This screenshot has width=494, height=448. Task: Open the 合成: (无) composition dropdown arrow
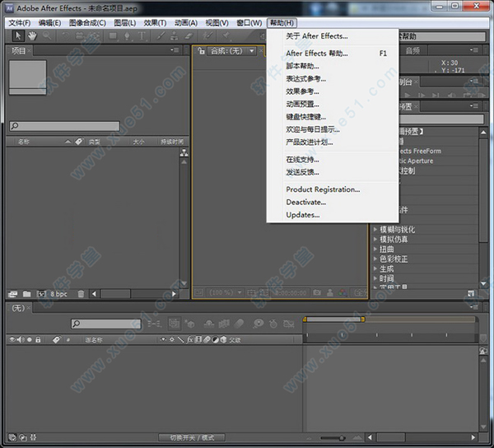(252, 51)
